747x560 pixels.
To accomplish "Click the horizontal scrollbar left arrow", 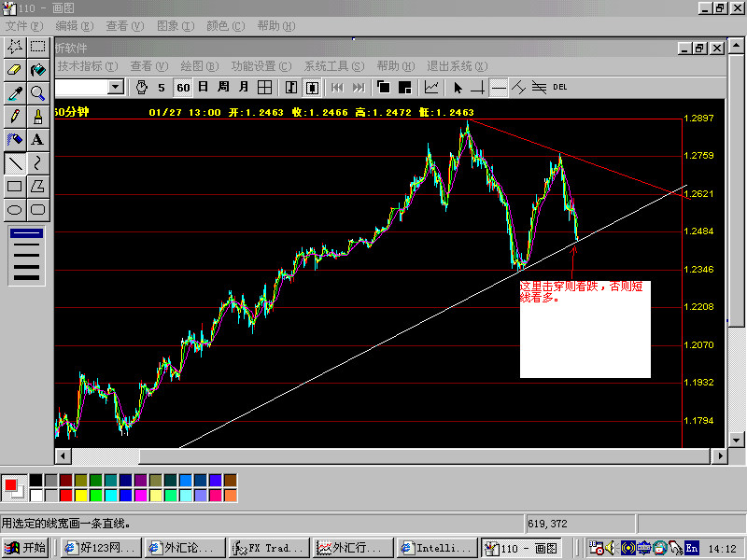I will pyautogui.click(x=63, y=456).
